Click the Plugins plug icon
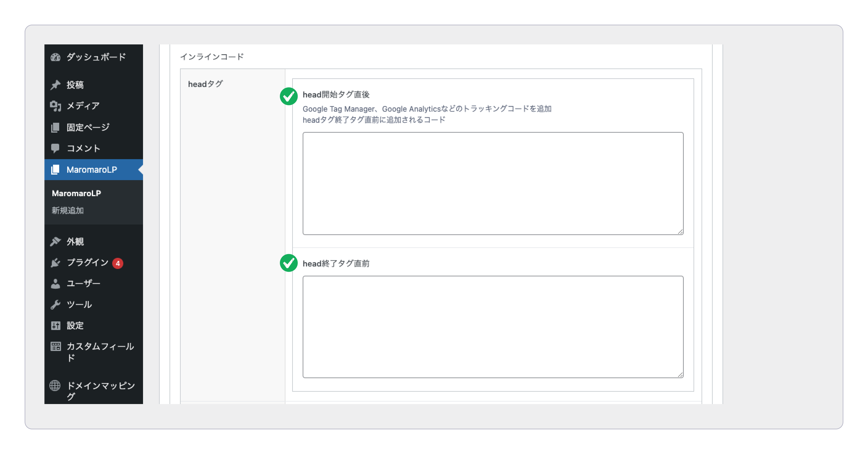This screenshot has width=868, height=454. 55,262
